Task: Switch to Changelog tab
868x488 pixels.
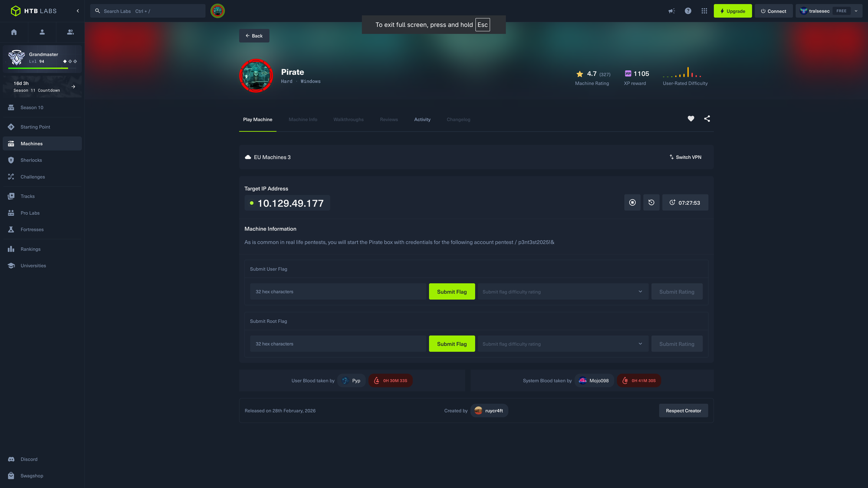Action: point(458,120)
